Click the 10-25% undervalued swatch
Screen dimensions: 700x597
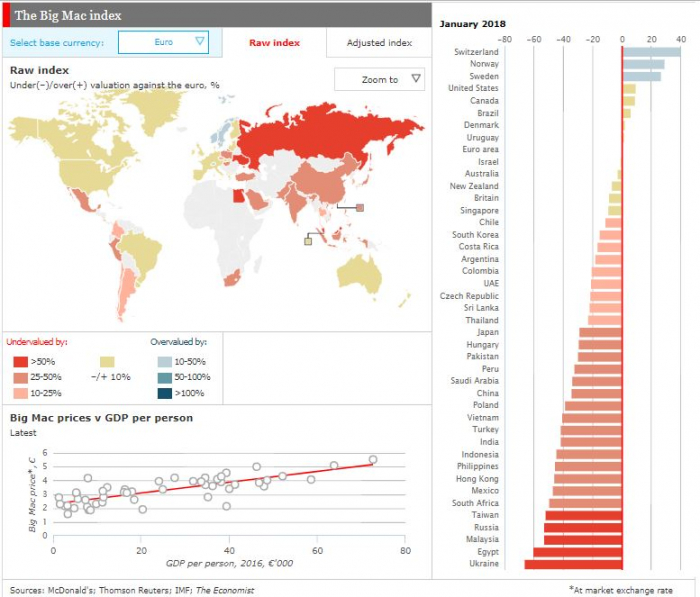(21, 393)
